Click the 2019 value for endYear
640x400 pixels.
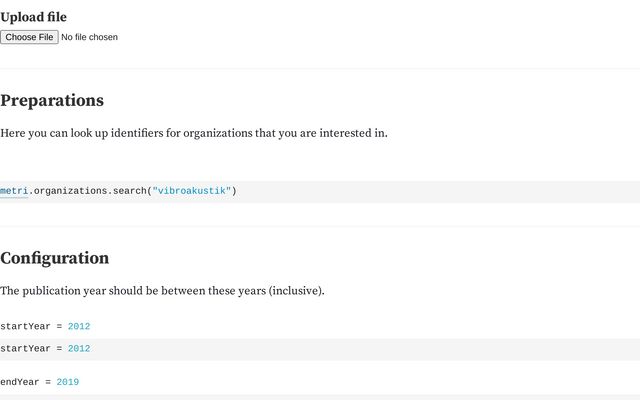pos(68,382)
